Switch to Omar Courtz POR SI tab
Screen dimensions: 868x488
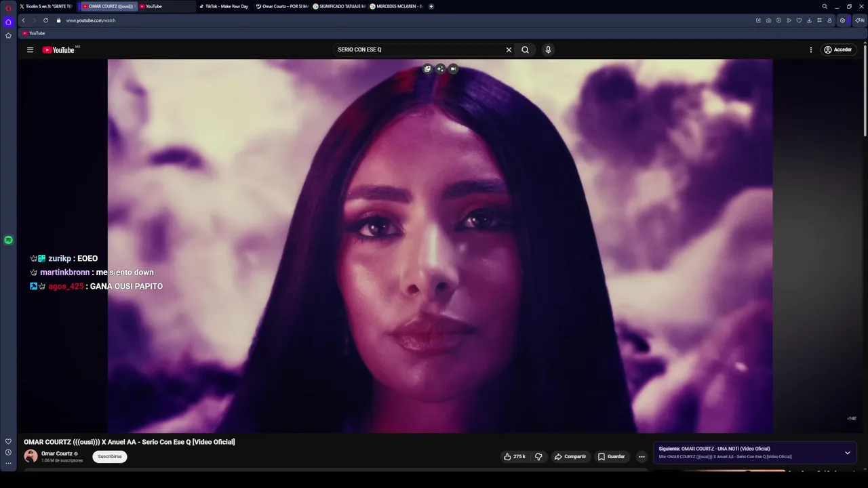point(282,6)
